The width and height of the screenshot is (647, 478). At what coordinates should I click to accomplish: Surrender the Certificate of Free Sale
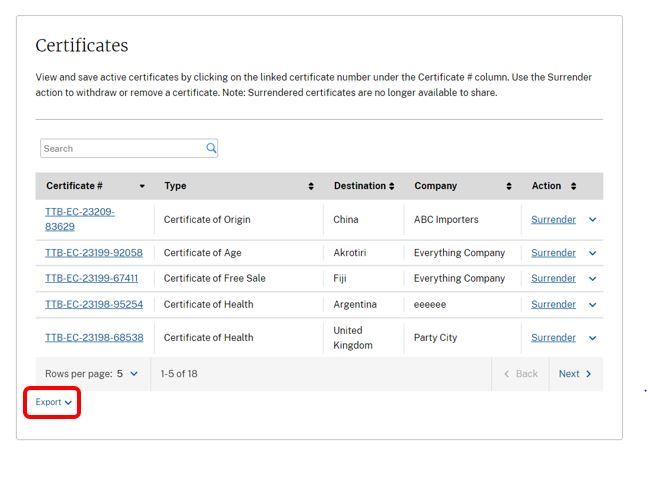(x=553, y=279)
